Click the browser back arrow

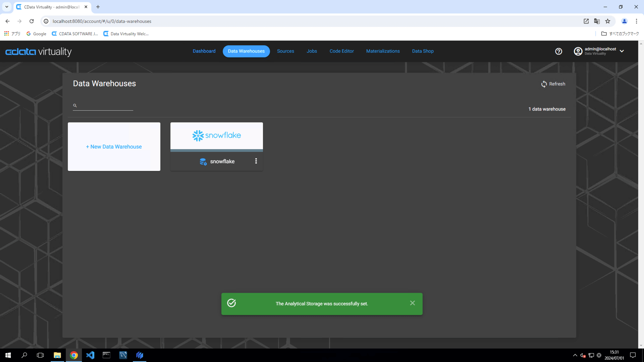(x=7, y=21)
